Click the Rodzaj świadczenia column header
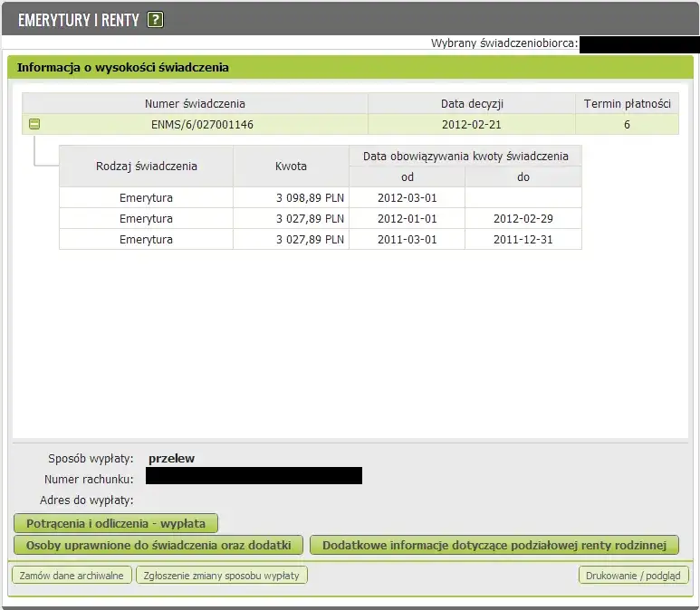The width and height of the screenshot is (700, 610). [x=146, y=167]
